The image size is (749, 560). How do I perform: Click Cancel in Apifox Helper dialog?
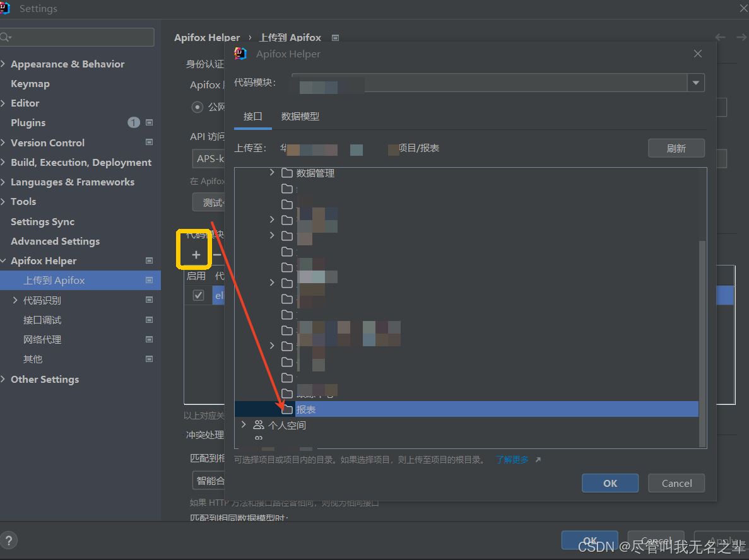(x=676, y=483)
